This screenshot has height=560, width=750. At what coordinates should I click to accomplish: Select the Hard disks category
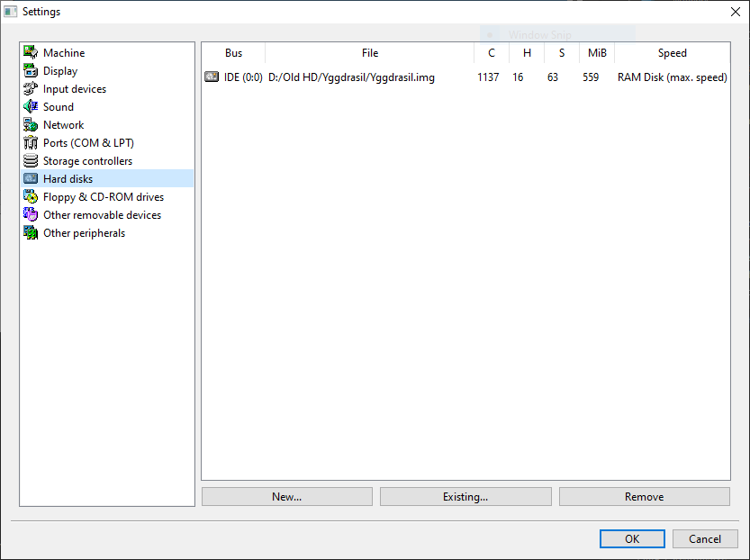(x=68, y=179)
